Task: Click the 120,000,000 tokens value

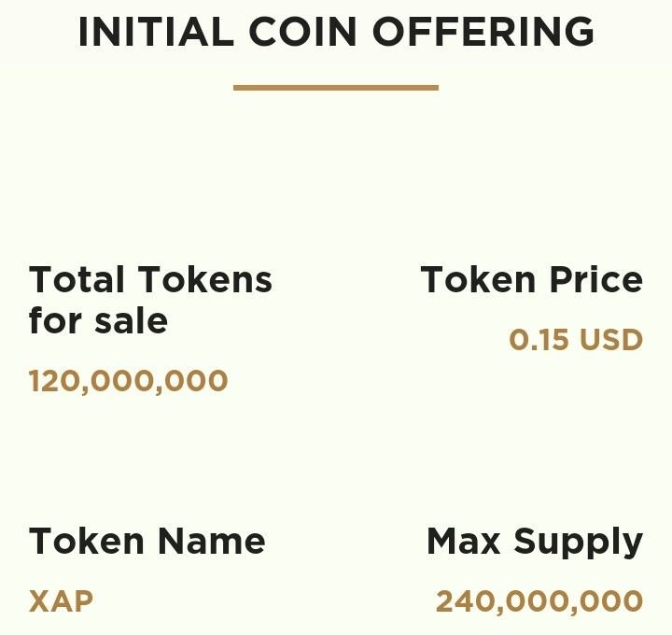Action: [x=128, y=381]
